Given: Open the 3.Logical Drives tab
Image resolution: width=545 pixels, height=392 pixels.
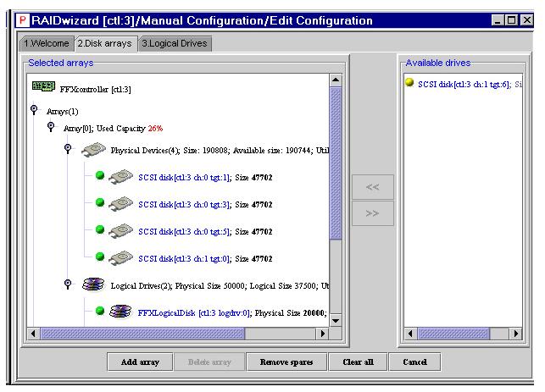Looking at the screenshot, I should (x=175, y=44).
